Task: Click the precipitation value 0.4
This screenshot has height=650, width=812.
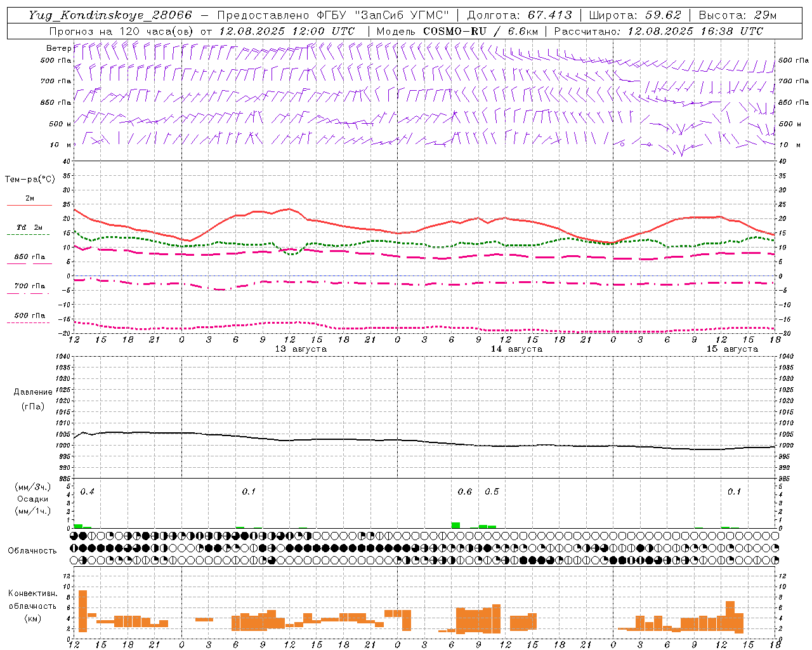Action: (x=88, y=492)
